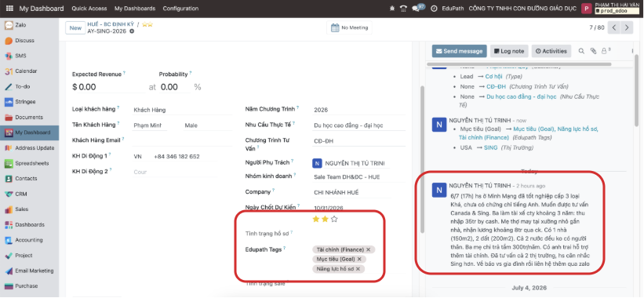644x298 pixels.
Task: Open country code VN dropdown
Action: [x=141, y=156]
